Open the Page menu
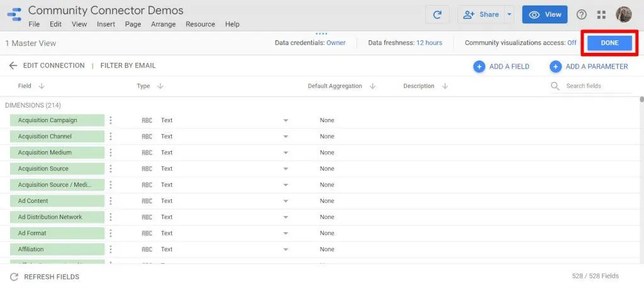This screenshot has width=644, height=289. point(133,25)
